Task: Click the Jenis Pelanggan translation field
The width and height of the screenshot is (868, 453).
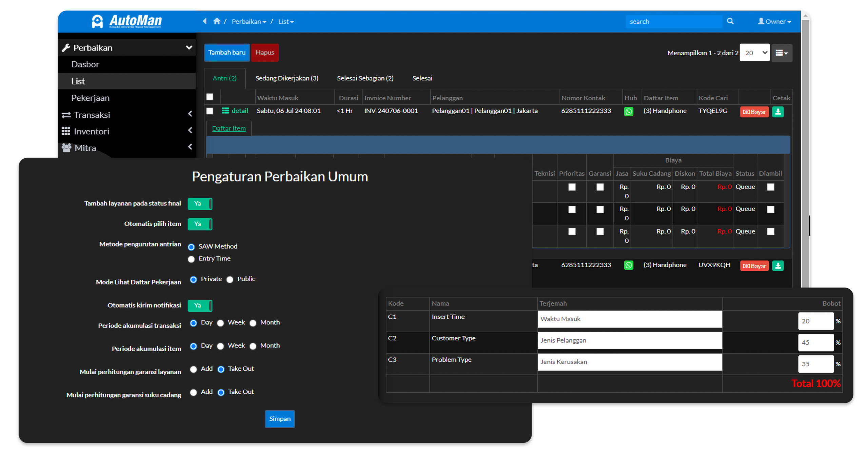Action: pyautogui.click(x=629, y=340)
